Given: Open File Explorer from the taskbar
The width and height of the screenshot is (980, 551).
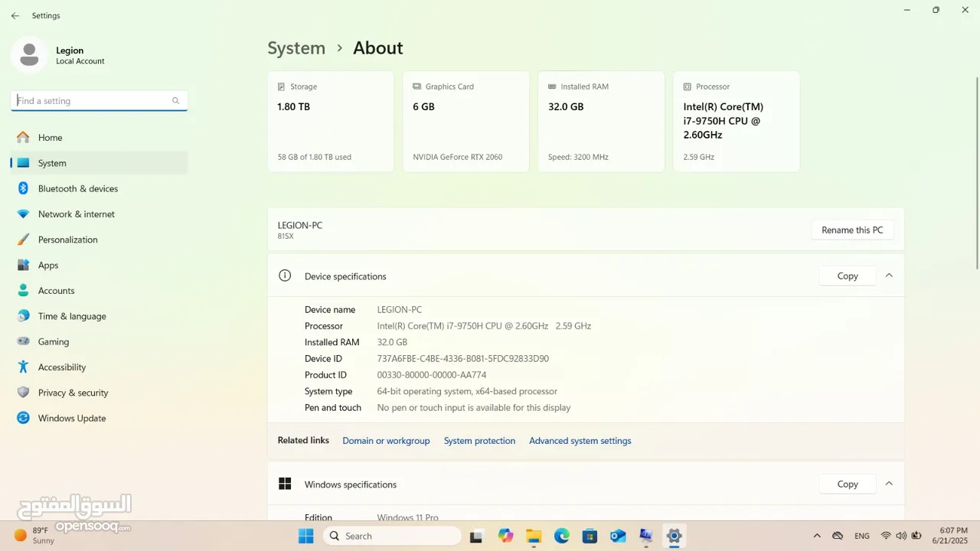Looking at the screenshot, I should (x=534, y=536).
